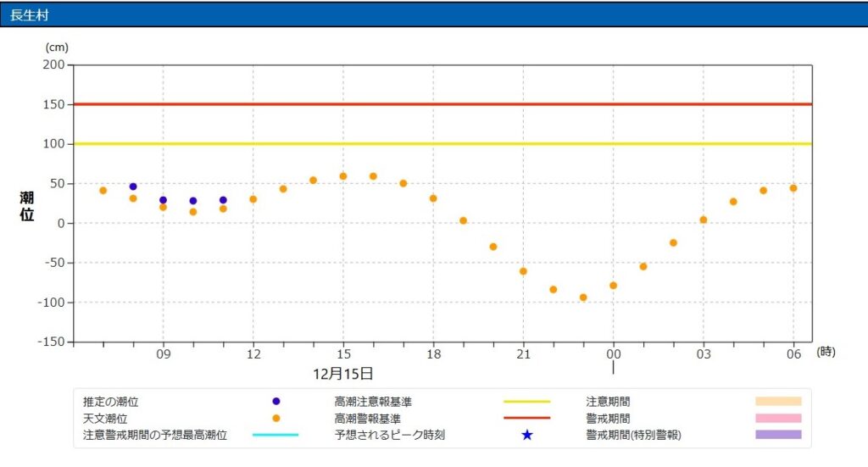868x467 pixels.
Task: Click the 09 hour axis label
Action: (164, 354)
